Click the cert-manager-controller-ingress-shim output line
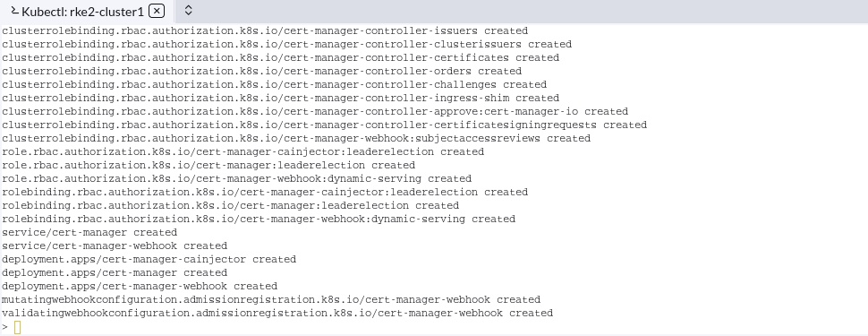Screen dimensions: 868x336 (x=281, y=99)
